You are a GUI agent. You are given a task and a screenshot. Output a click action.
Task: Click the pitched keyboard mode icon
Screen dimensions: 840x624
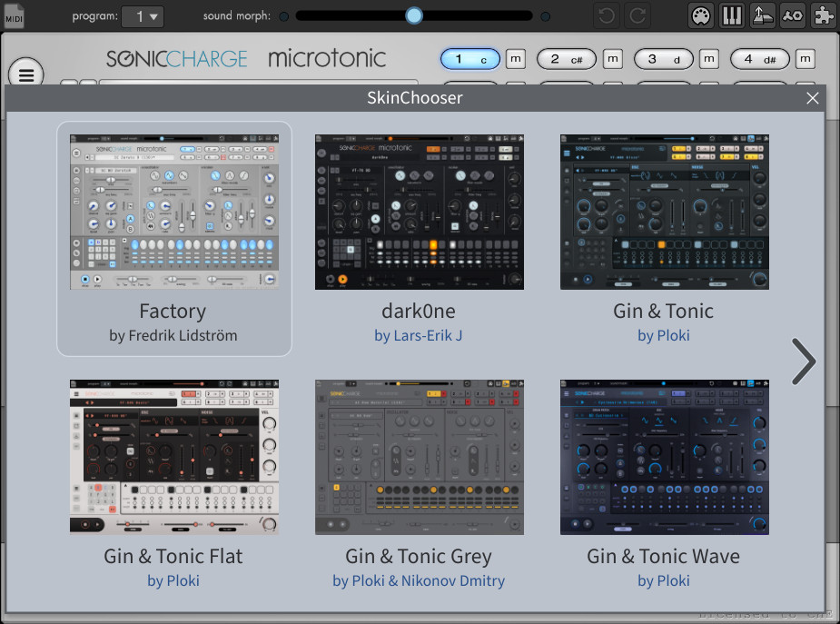[762, 15]
